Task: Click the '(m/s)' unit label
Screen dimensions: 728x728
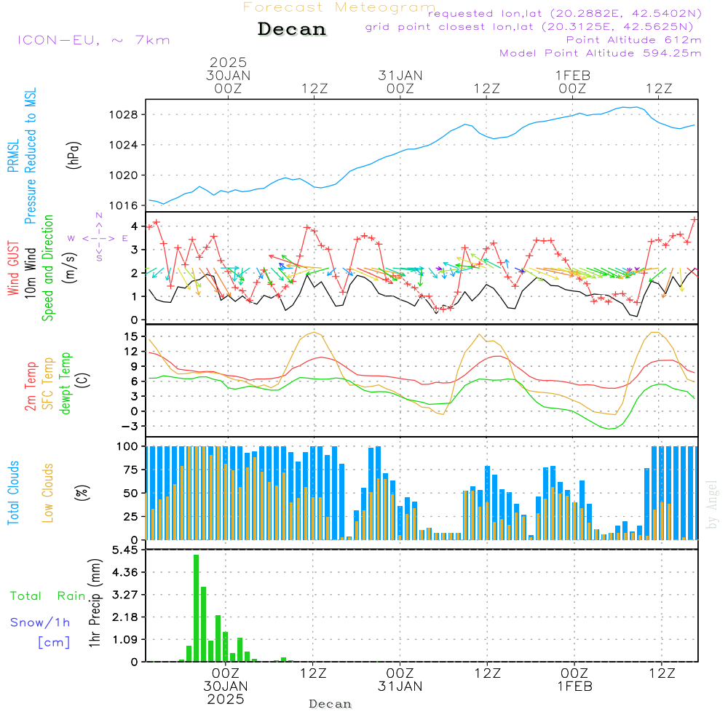Action: [70, 268]
